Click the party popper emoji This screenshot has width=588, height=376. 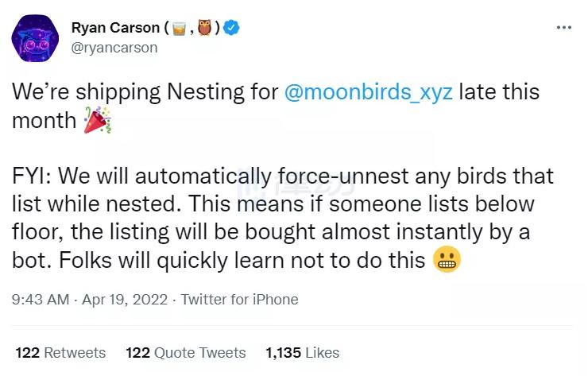pos(98,121)
